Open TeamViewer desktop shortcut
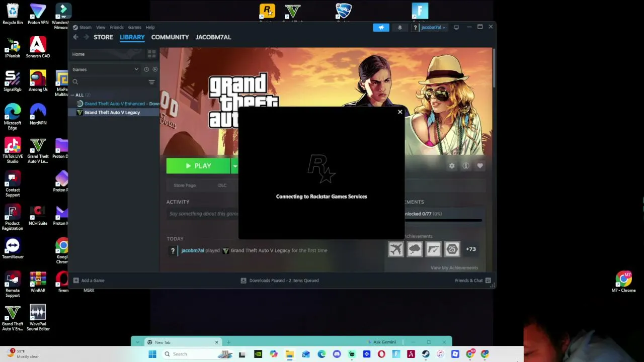644x362 pixels. [13, 248]
